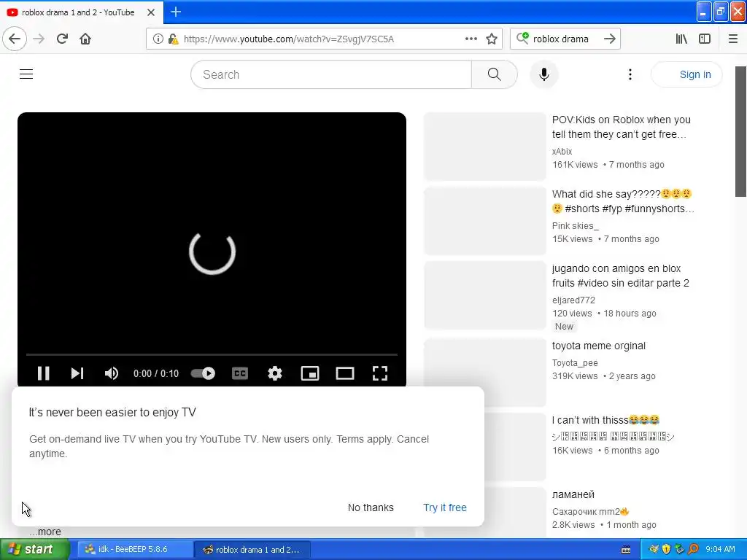Click the security shield tray icon
This screenshot has height=560, width=747.
click(x=667, y=550)
